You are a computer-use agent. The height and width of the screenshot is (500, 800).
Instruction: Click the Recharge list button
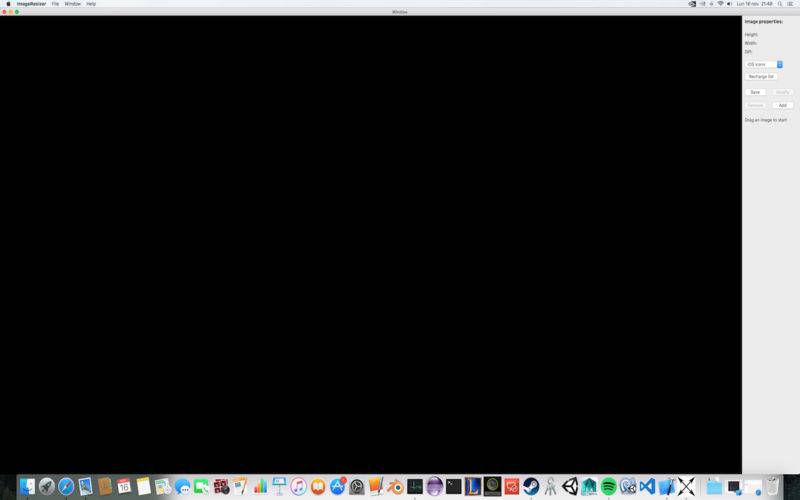click(761, 77)
